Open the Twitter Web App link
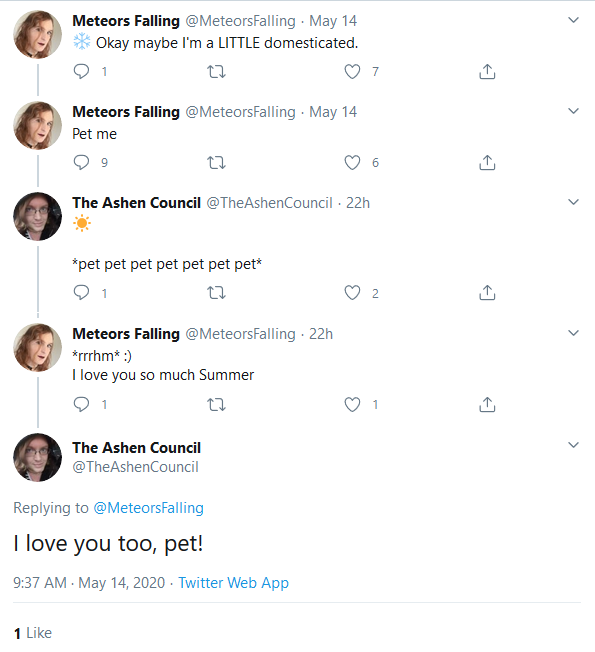The image size is (595, 652). click(233, 583)
